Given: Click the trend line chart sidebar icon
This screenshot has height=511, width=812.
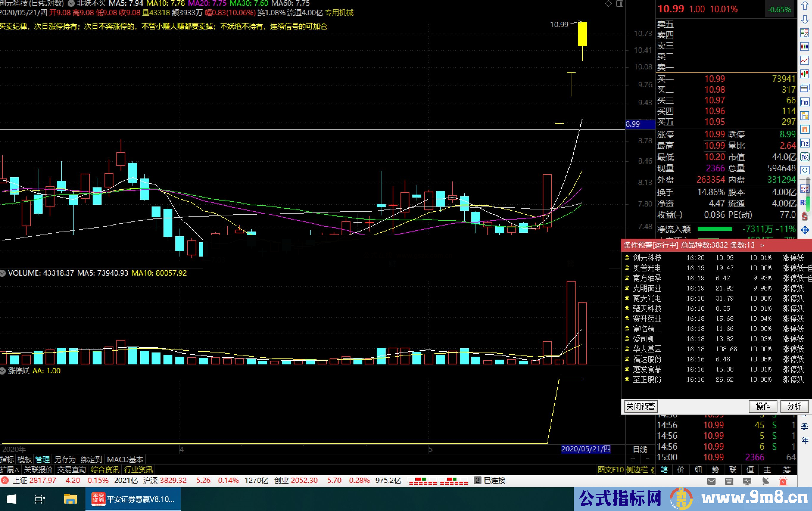Looking at the screenshot, I should click(x=805, y=60).
